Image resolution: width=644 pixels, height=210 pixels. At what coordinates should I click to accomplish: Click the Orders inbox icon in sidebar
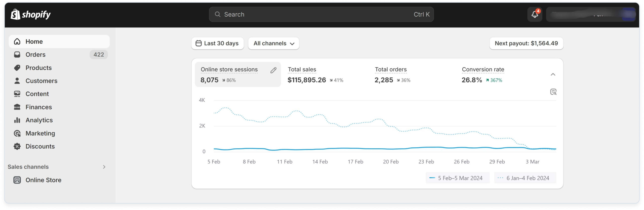pos(17,55)
